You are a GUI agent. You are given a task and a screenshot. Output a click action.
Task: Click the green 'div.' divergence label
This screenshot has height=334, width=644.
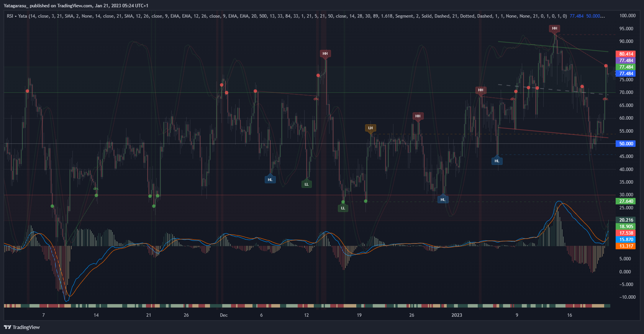pyautogui.click(x=96, y=189)
